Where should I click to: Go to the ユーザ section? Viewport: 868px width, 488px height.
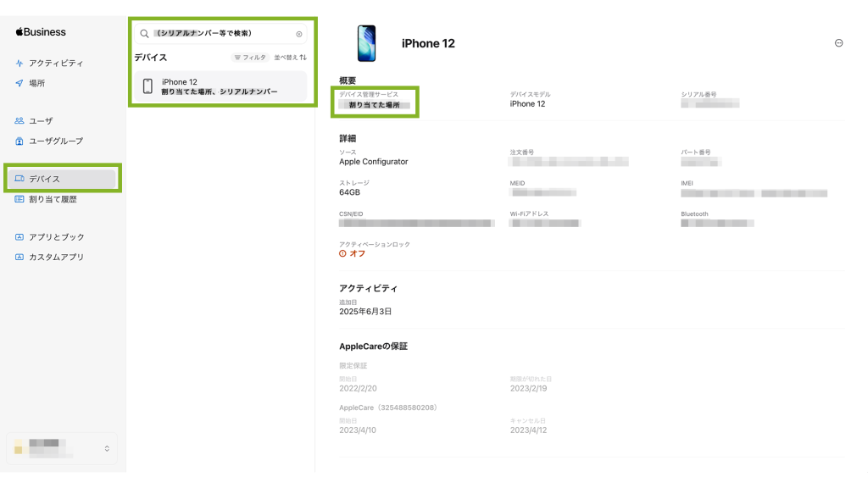coord(34,120)
